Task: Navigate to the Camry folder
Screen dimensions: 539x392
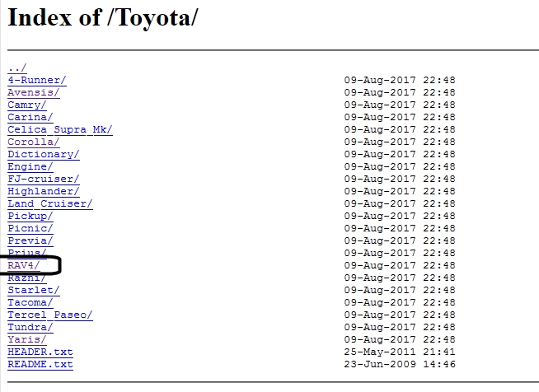Action: [27, 105]
